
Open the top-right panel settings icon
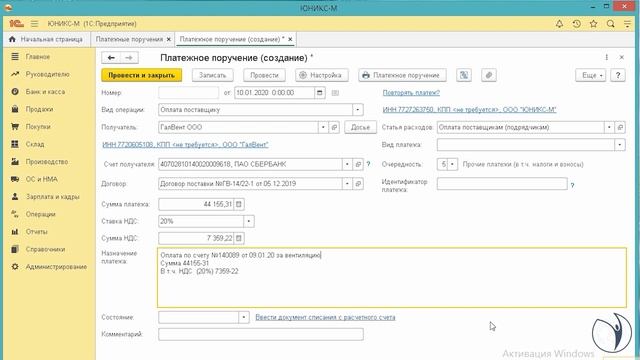(x=627, y=24)
